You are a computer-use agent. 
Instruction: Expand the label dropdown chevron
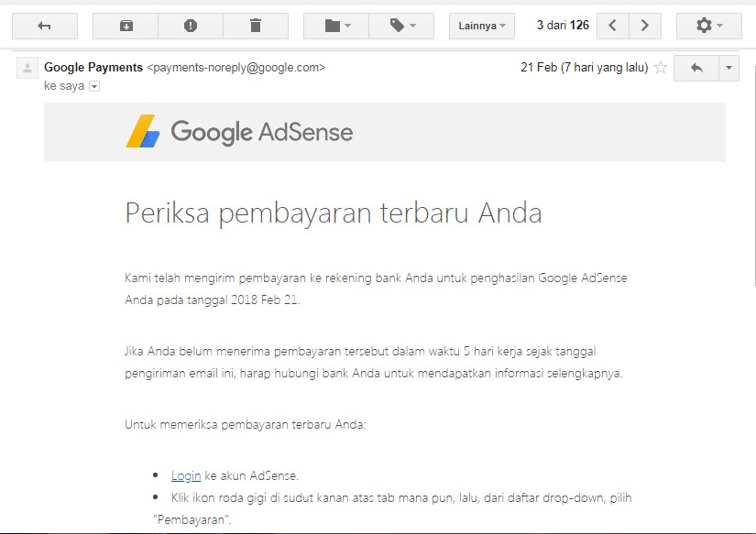tap(413, 26)
